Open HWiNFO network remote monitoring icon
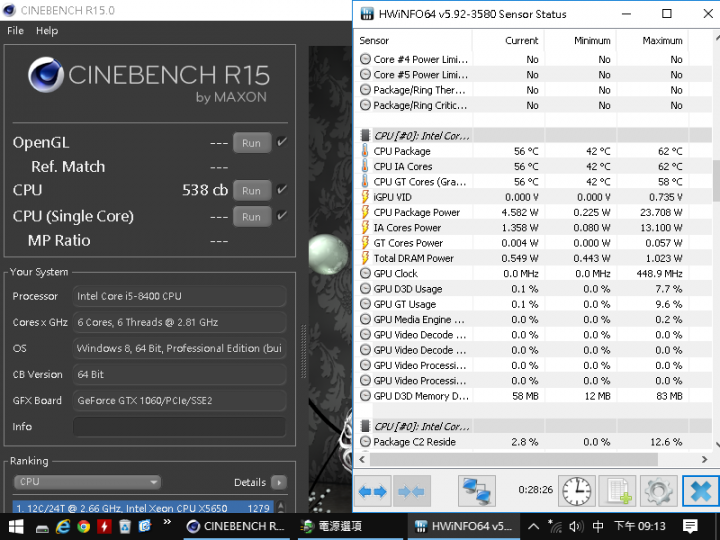This screenshot has width=720, height=540. (477, 491)
